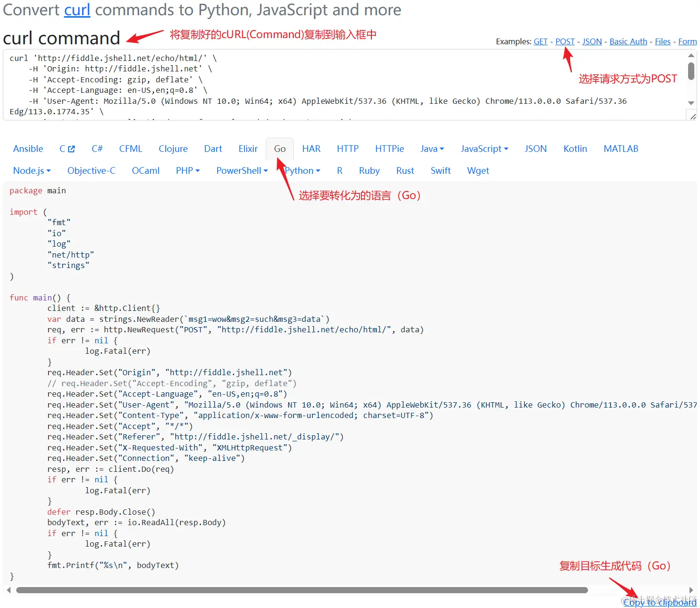
Task: Load the Form example
Action: point(687,42)
